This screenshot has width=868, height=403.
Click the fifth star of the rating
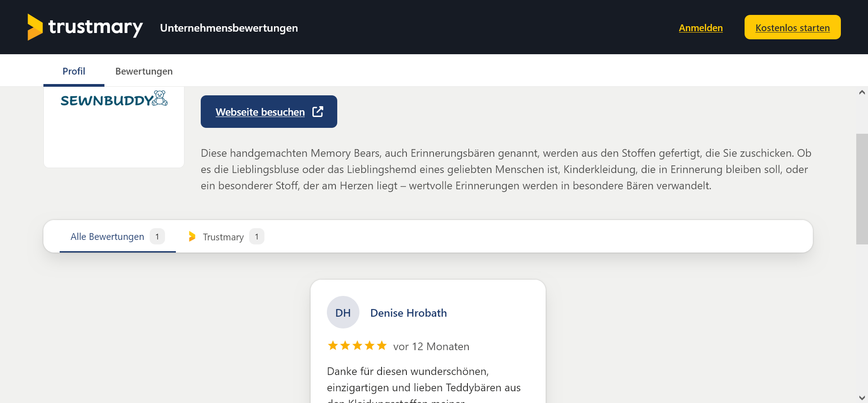[x=382, y=346]
